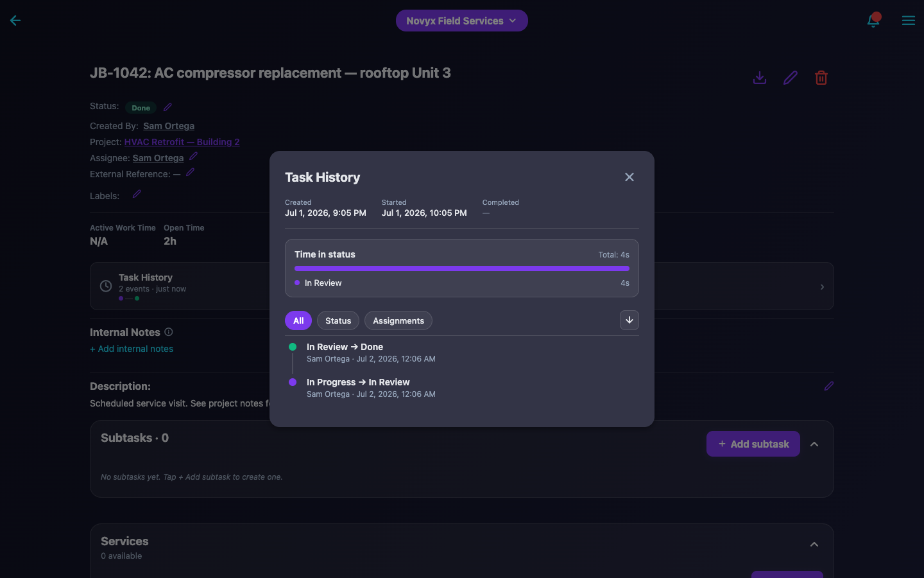Edit the External Reference pencil

click(190, 172)
